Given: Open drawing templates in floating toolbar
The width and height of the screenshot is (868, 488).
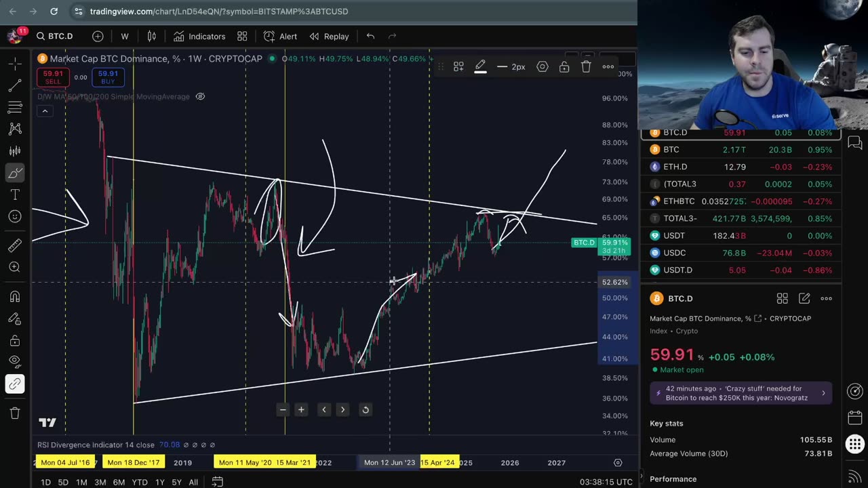Looking at the screenshot, I should tap(458, 66).
